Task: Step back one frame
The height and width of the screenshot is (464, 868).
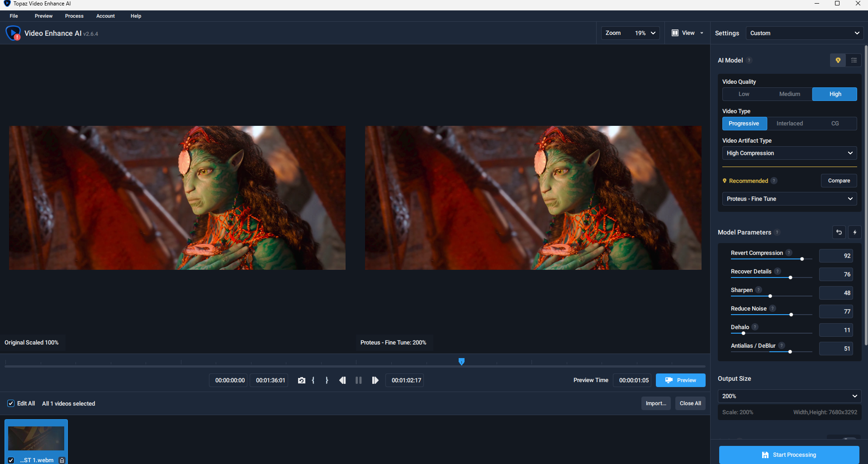Action: tap(342, 380)
